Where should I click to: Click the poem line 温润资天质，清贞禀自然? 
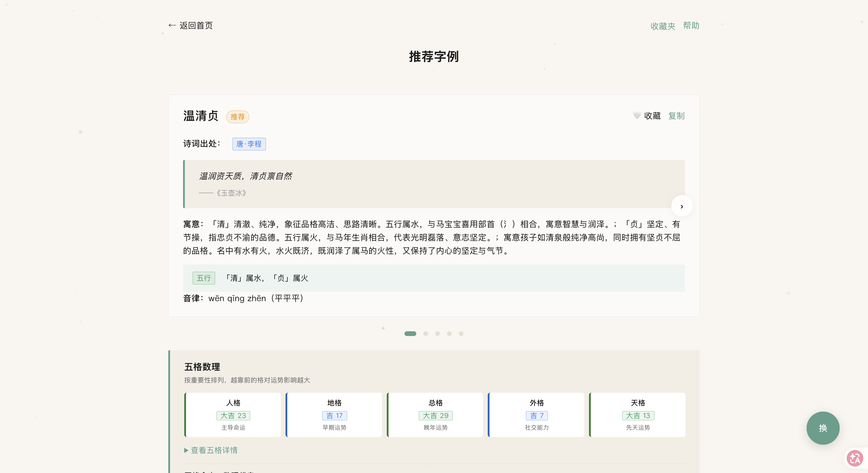246,176
